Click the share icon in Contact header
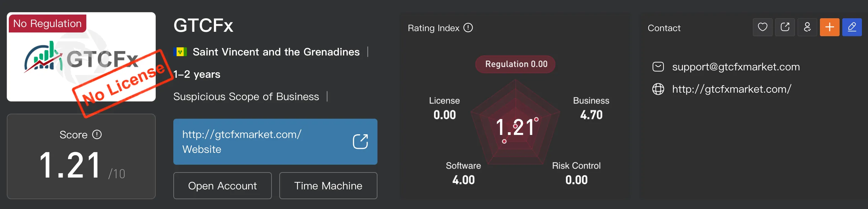This screenshot has width=868, height=209. (x=785, y=27)
